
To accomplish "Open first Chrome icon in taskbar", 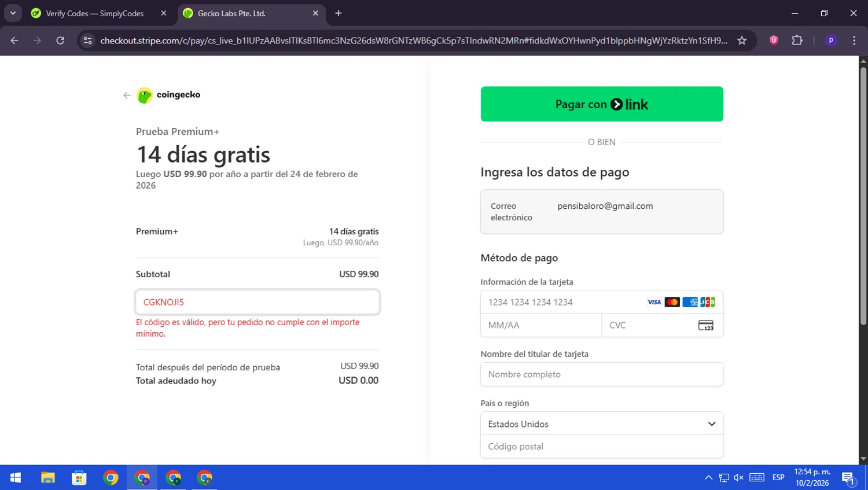I will 111,477.
